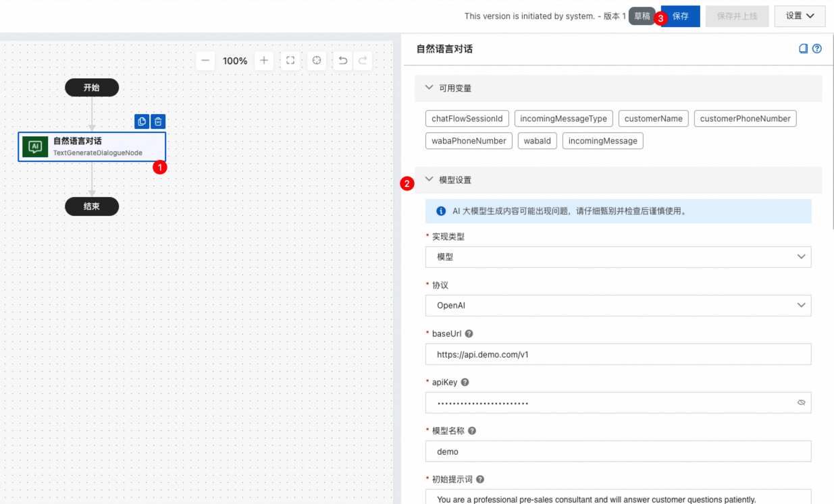The image size is (834, 504).
Task: Click the 草稿 status badge
Action: click(x=642, y=16)
